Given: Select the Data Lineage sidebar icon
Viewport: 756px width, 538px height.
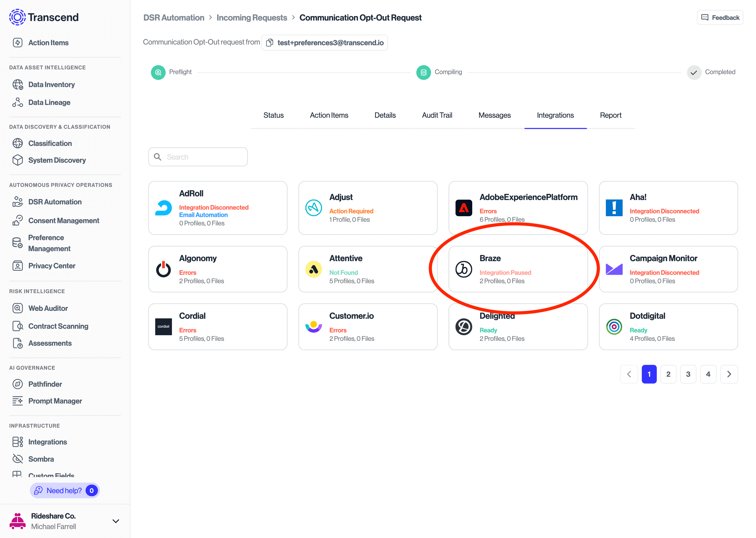Looking at the screenshot, I should 18,102.
